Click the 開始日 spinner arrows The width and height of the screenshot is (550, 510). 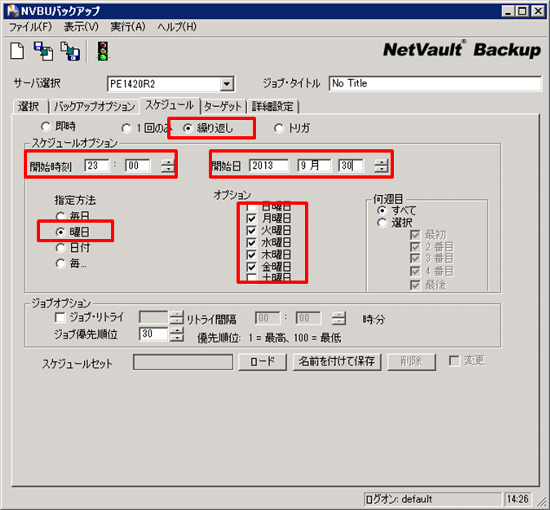tap(381, 165)
